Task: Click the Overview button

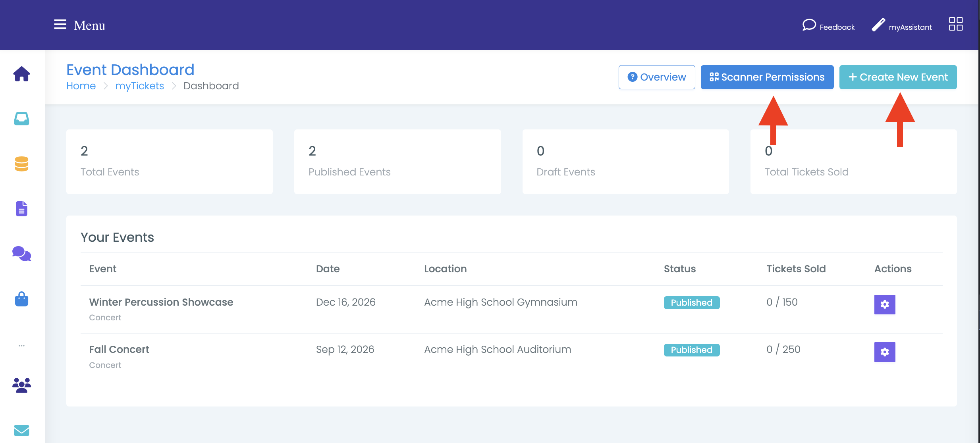Action: [657, 77]
